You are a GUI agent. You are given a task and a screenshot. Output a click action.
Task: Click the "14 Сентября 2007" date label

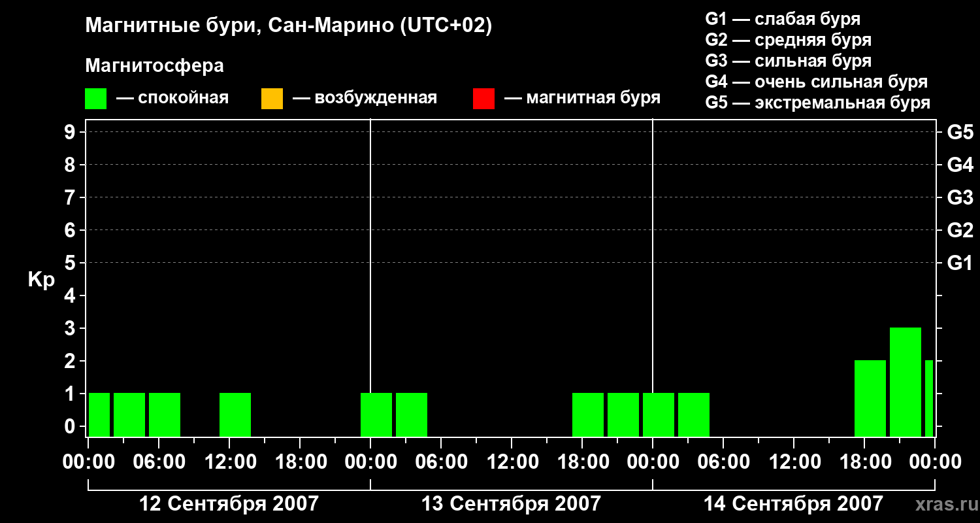coord(793,504)
